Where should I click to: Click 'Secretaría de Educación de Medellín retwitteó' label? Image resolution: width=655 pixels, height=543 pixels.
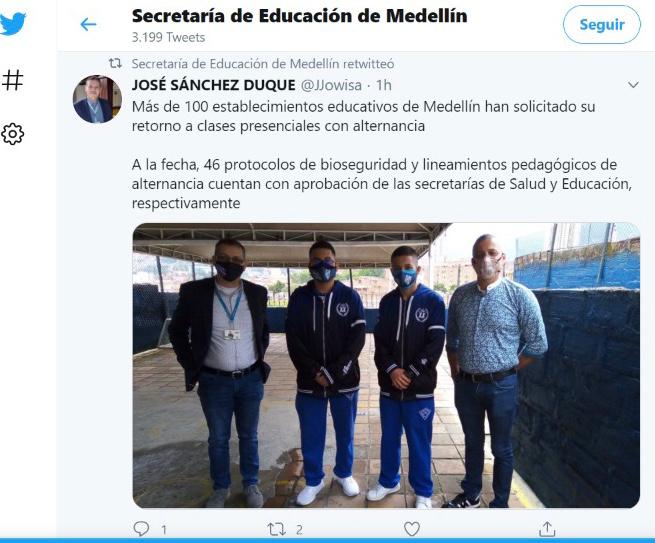tap(263, 64)
